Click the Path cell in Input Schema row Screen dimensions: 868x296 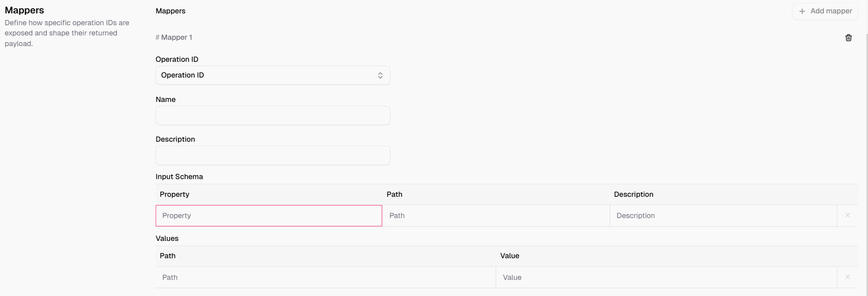click(x=496, y=216)
